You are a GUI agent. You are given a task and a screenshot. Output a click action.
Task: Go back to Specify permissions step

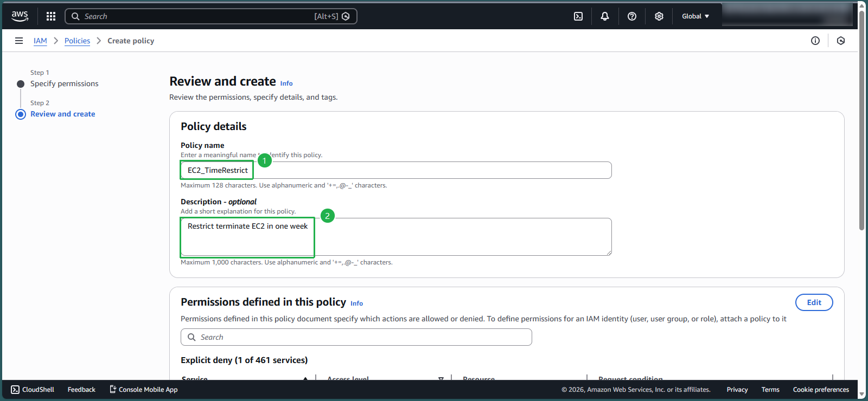[x=64, y=83]
